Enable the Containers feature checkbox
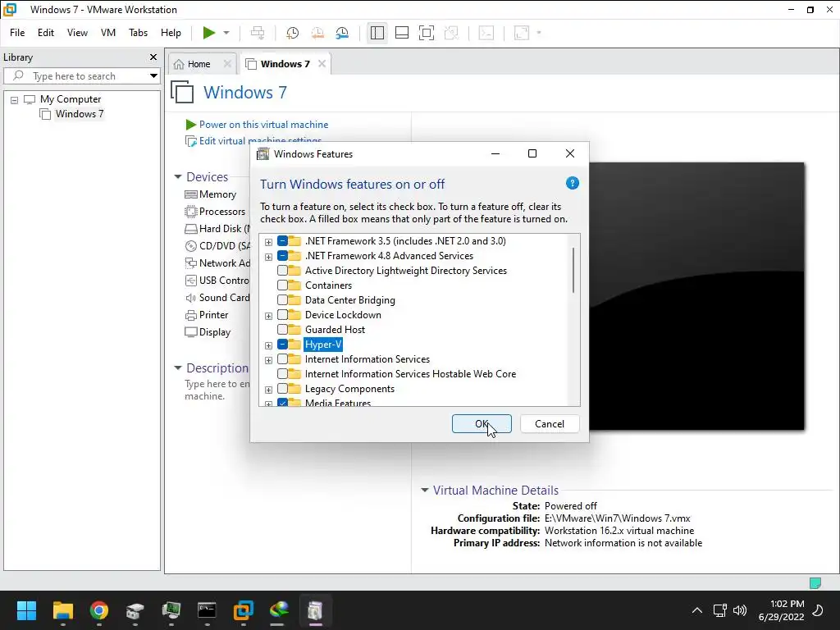The height and width of the screenshot is (630, 840). (x=282, y=285)
